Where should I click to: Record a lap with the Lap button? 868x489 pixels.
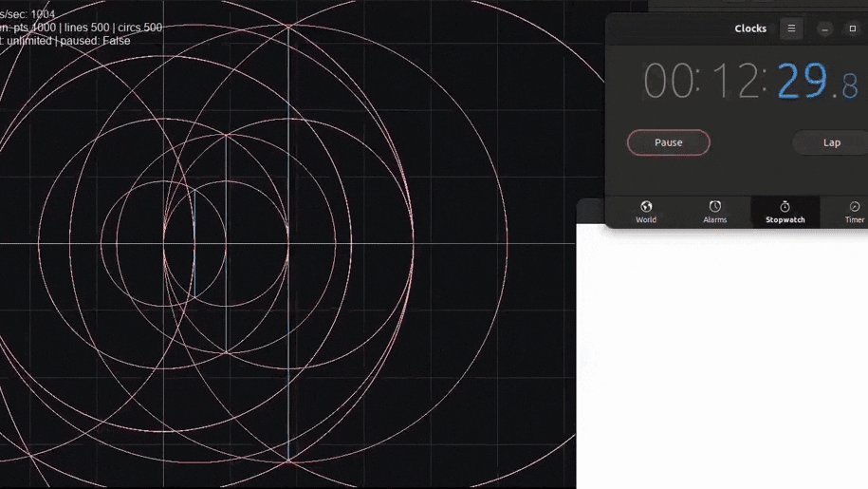tap(831, 142)
